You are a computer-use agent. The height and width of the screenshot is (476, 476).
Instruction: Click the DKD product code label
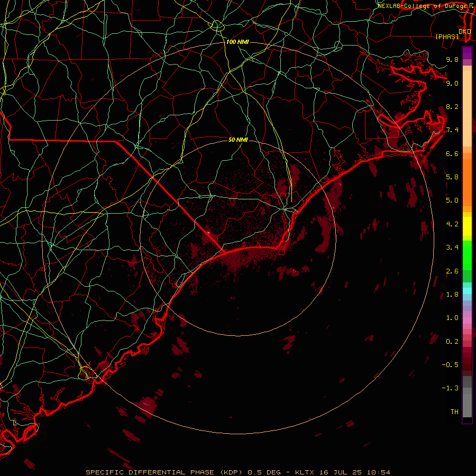pos(465,32)
